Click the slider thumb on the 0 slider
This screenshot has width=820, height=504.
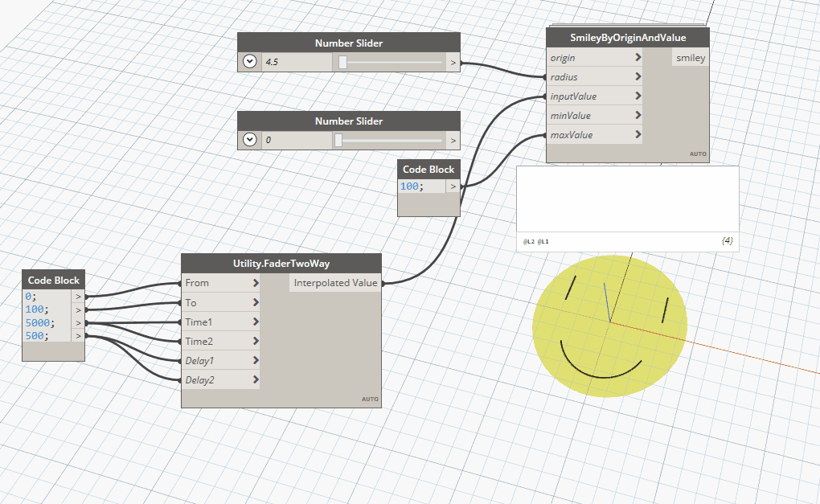point(338,140)
